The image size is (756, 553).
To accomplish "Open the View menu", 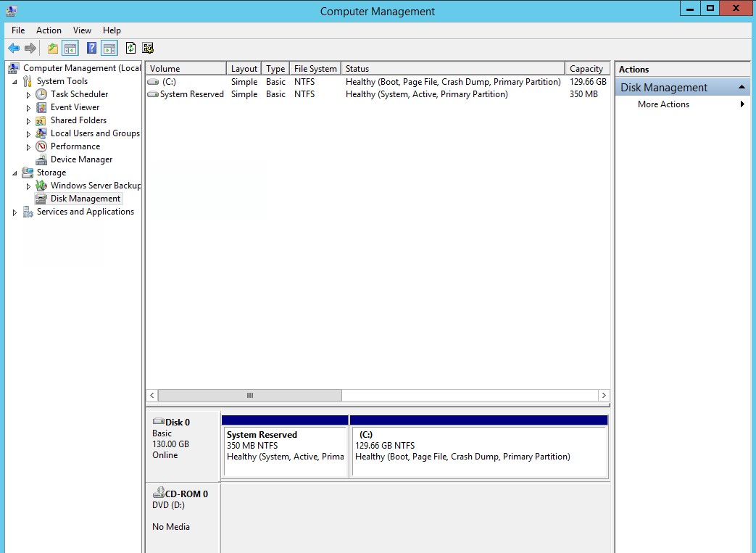I will tap(82, 30).
